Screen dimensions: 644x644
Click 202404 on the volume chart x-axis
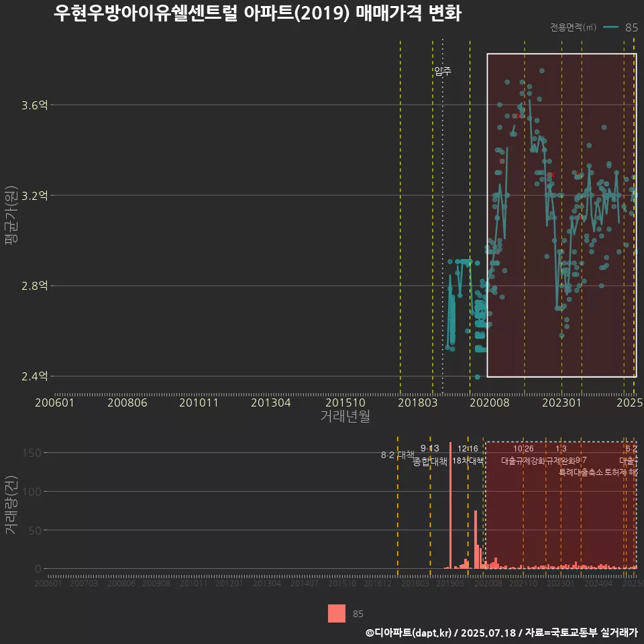click(598, 583)
